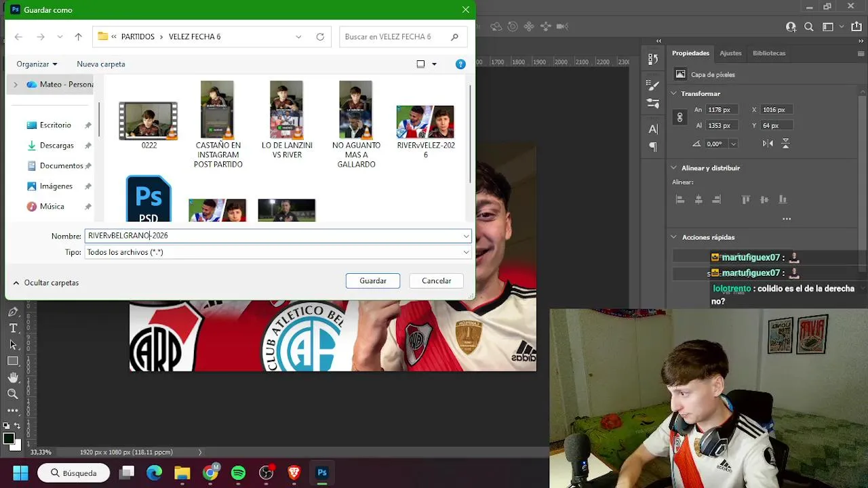Screen dimensions: 868x488
Task: Align left edges in Properties panel
Action: (680, 199)
